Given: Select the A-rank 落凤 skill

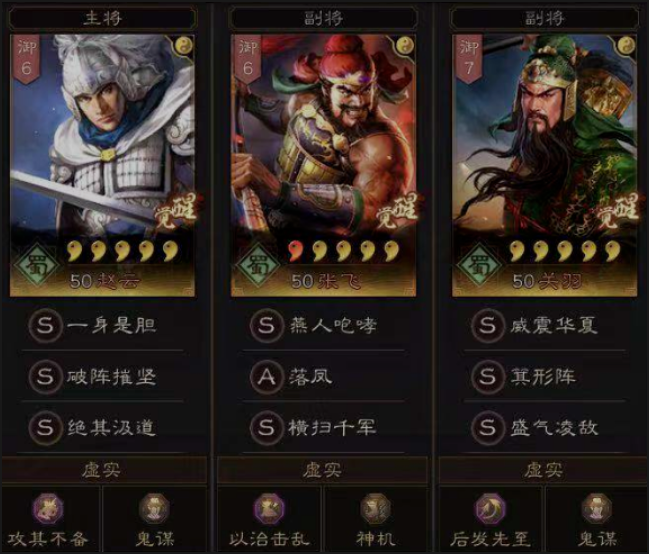Looking at the screenshot, I should pos(323,376).
